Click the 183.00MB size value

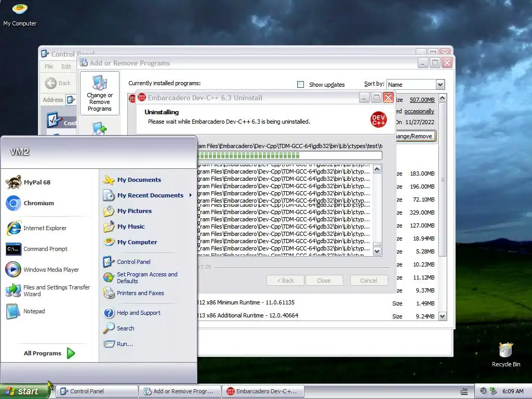pyautogui.click(x=422, y=174)
